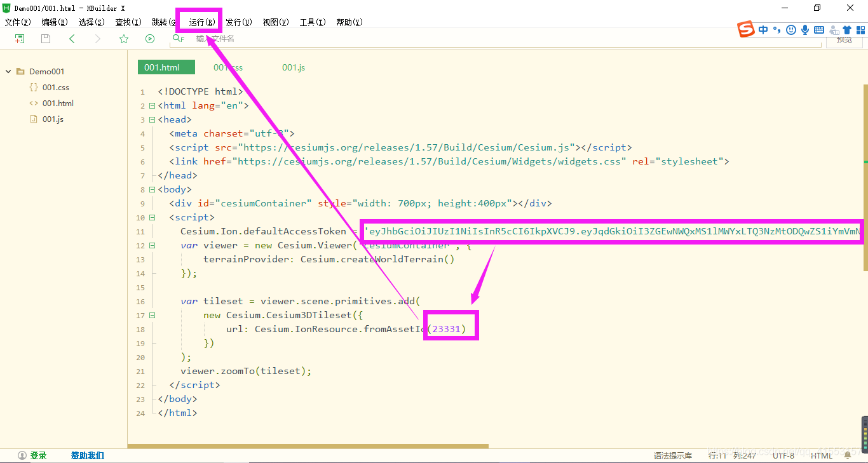Open the 文件(F) menu
The height and width of the screenshot is (463, 868).
pos(18,22)
